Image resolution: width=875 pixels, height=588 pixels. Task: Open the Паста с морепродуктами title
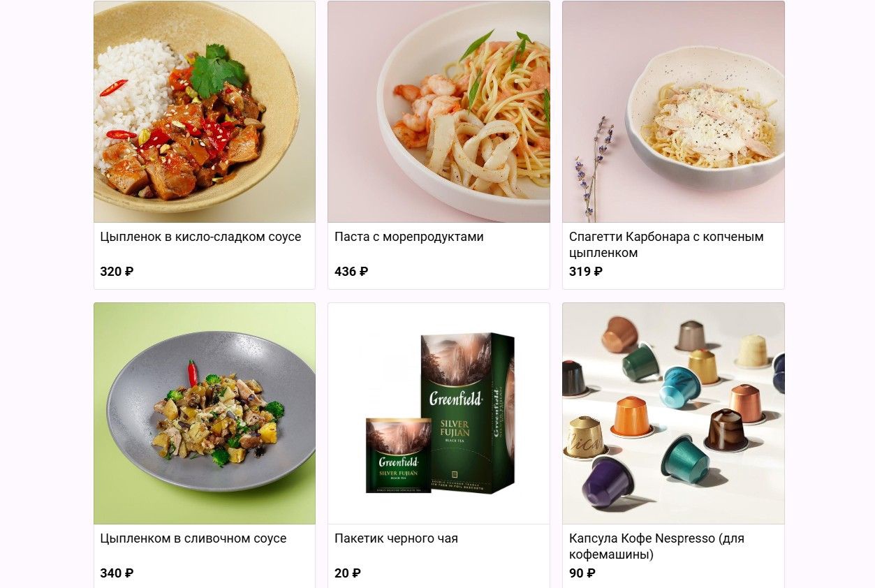[x=409, y=237]
